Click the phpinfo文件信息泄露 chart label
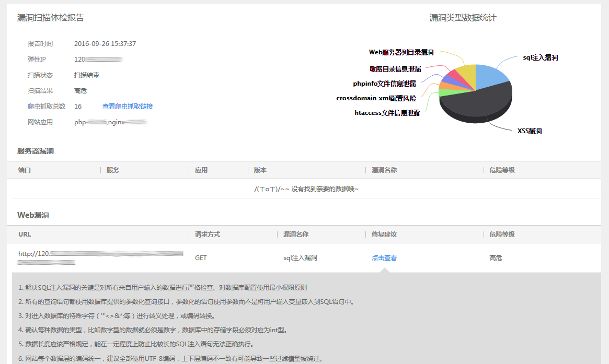This screenshot has width=609, height=364. (x=384, y=83)
